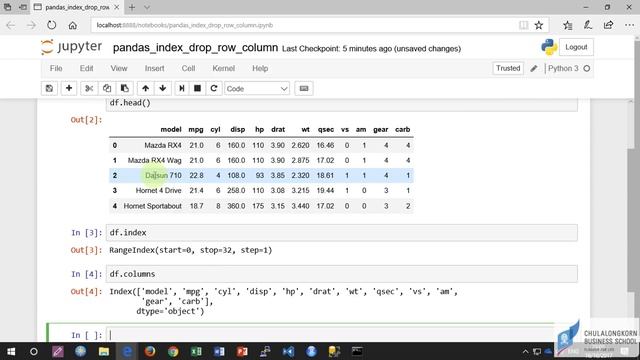Click the Mazda RX4 Wag model cell
This screenshot has width=640, height=360.
(x=154, y=160)
